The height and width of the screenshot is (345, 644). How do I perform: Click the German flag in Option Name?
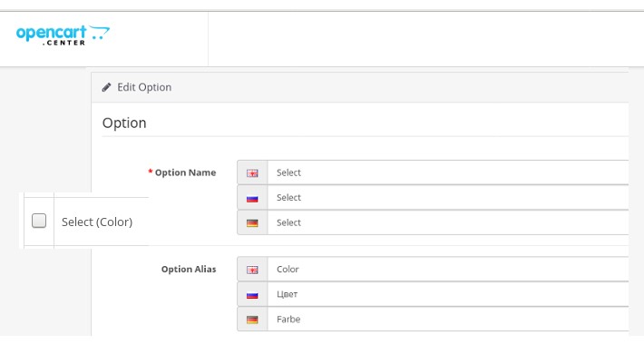tap(252, 223)
